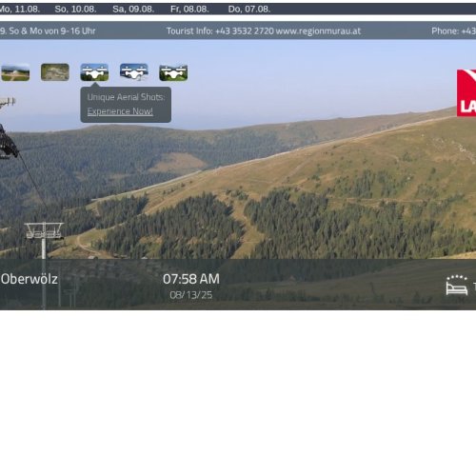Select the So, 10.08. date tab
Screen dimensions: 476x476
(x=75, y=10)
